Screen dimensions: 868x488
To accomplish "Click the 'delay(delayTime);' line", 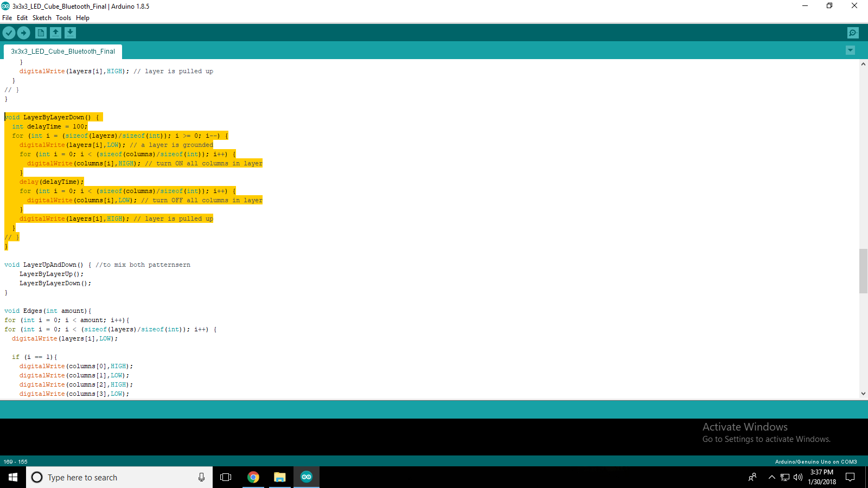I will pos(52,182).
